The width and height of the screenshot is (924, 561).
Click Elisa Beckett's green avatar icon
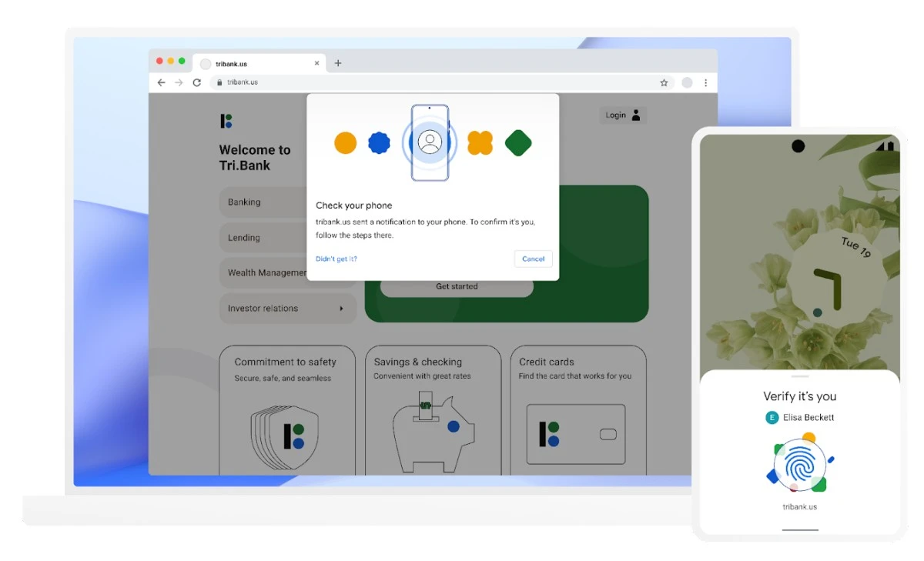(x=771, y=418)
